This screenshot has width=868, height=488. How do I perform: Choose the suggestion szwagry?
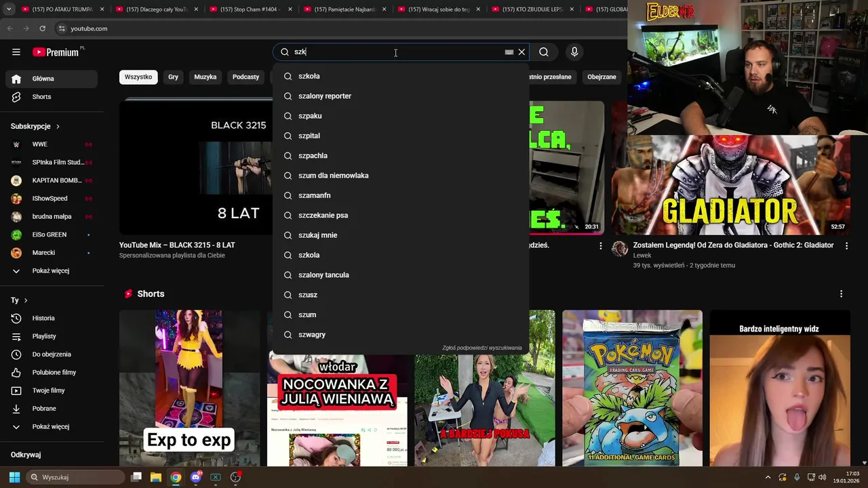pyautogui.click(x=401, y=335)
